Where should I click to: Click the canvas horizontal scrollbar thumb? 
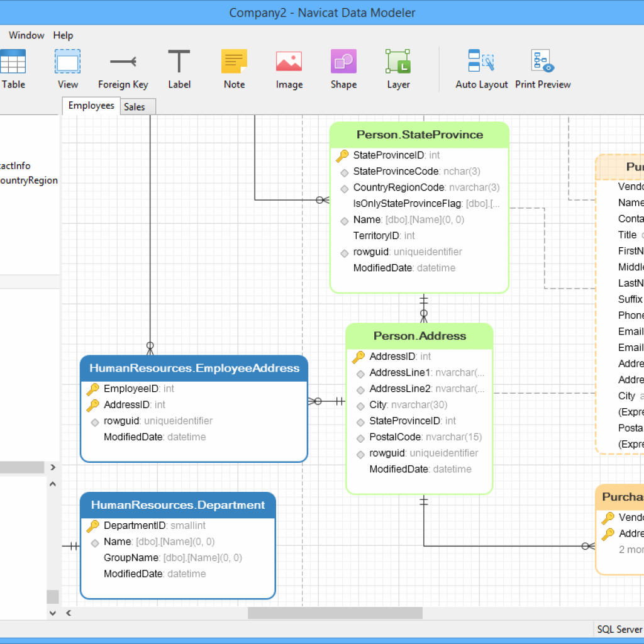[335, 613]
